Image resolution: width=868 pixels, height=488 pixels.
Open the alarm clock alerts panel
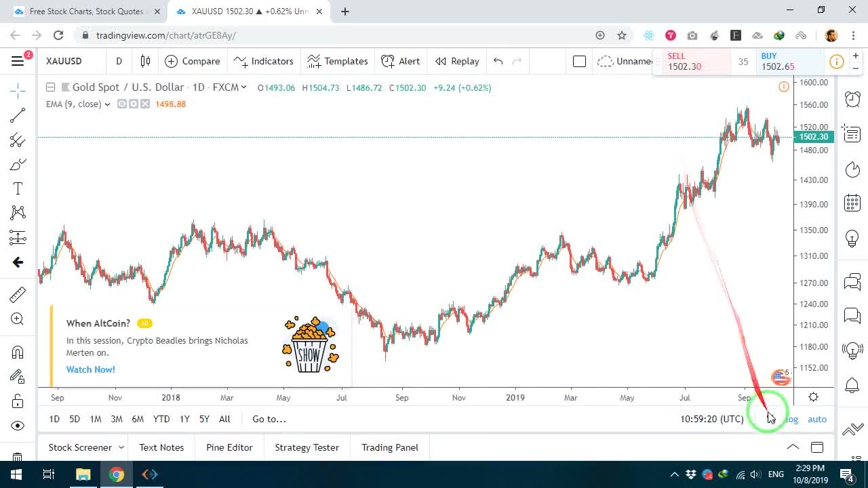coord(852,99)
